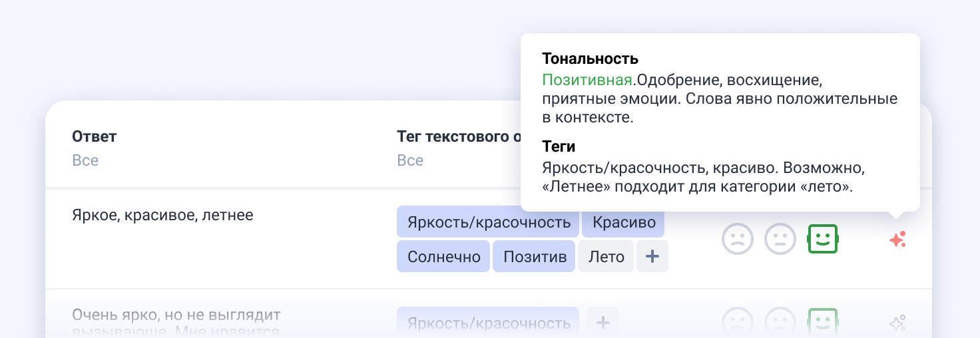The width and height of the screenshot is (980, 338).
Task: Click the gray suggested "Лето" tag
Action: [x=606, y=257]
